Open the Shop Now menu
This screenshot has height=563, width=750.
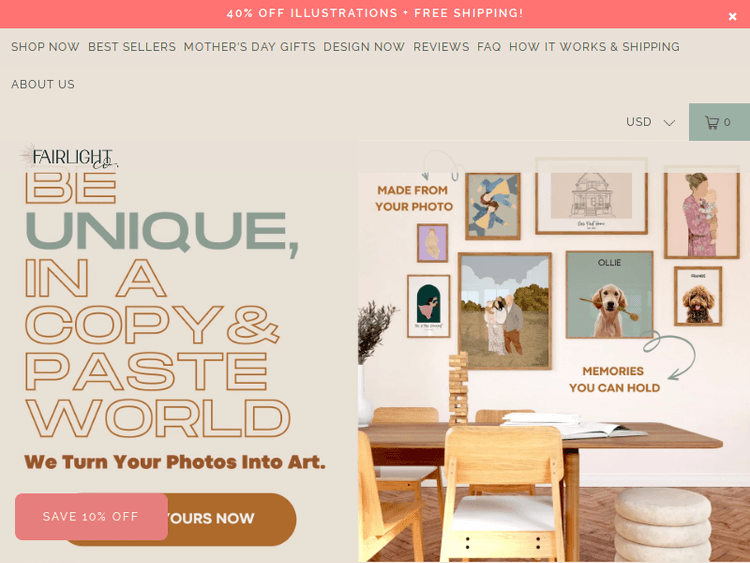coord(45,47)
